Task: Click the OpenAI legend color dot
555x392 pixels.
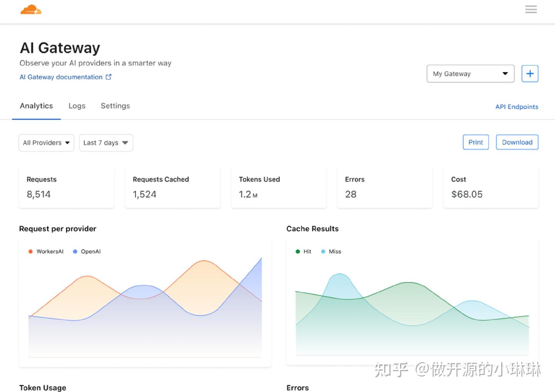Action: coord(74,251)
